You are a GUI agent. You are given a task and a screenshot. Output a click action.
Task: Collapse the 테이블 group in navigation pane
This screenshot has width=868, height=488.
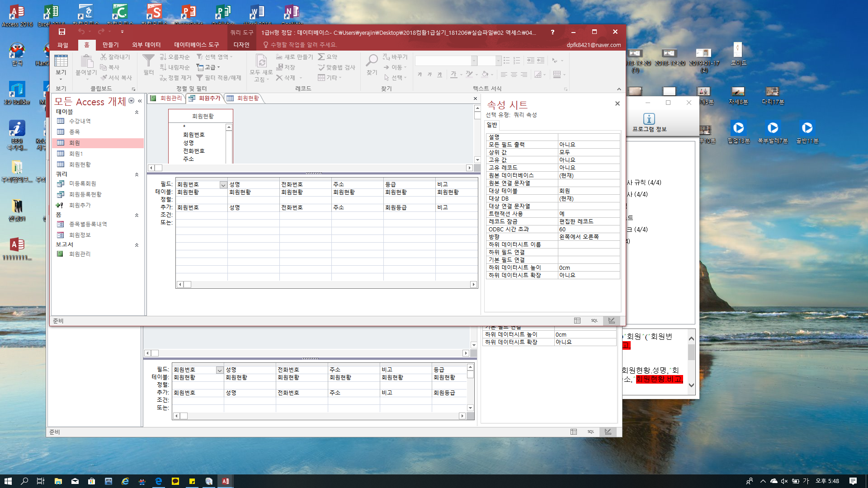pos(137,112)
